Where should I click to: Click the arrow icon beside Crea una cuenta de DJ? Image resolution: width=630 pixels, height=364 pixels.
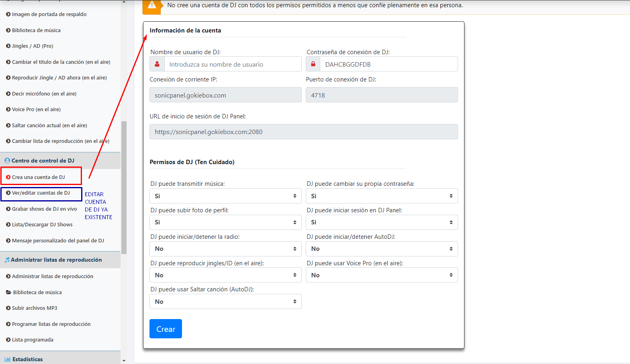(x=8, y=177)
